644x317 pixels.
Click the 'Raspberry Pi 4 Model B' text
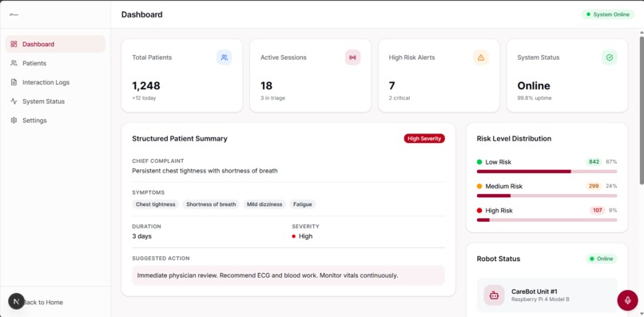540,299
